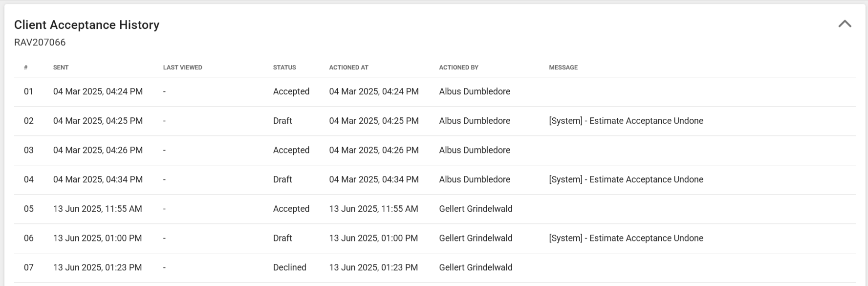Click Albus Dumbledore in row 01

pos(474,91)
